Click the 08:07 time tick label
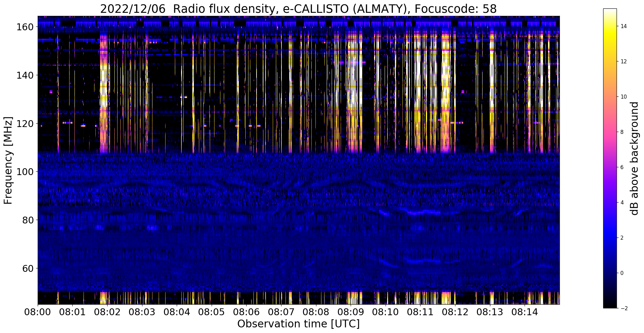Image resolution: width=644 pixels, height=333 pixels. pyautogui.click(x=281, y=312)
